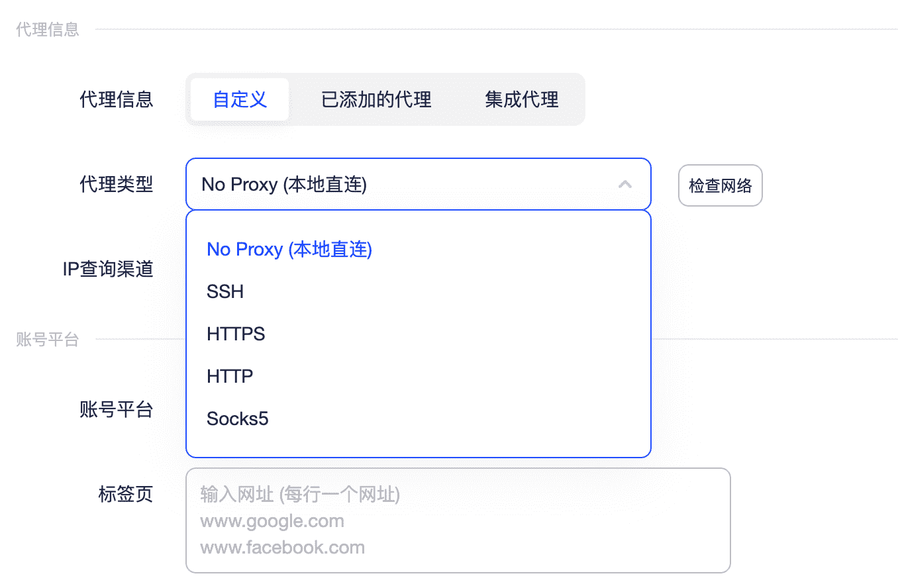Choose the HTTP proxy type option

coord(230,376)
